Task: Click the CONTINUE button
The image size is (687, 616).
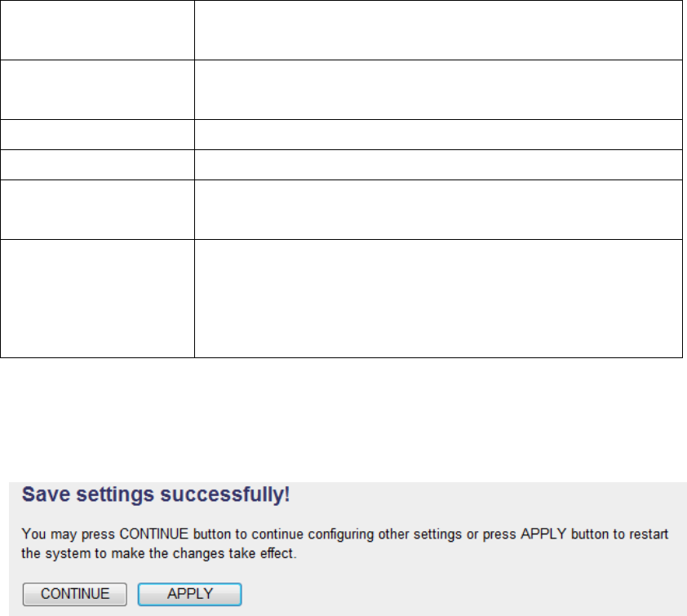Action: (74, 594)
